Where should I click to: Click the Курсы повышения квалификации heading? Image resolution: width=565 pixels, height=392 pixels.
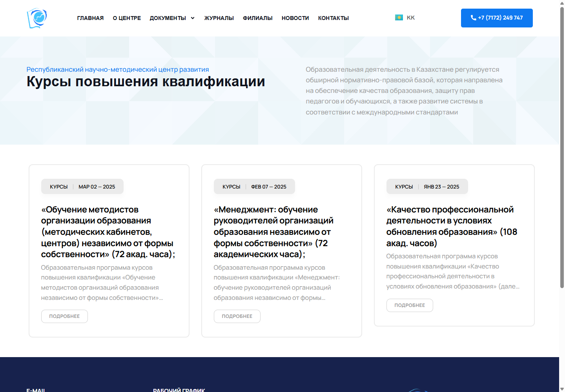tap(146, 82)
